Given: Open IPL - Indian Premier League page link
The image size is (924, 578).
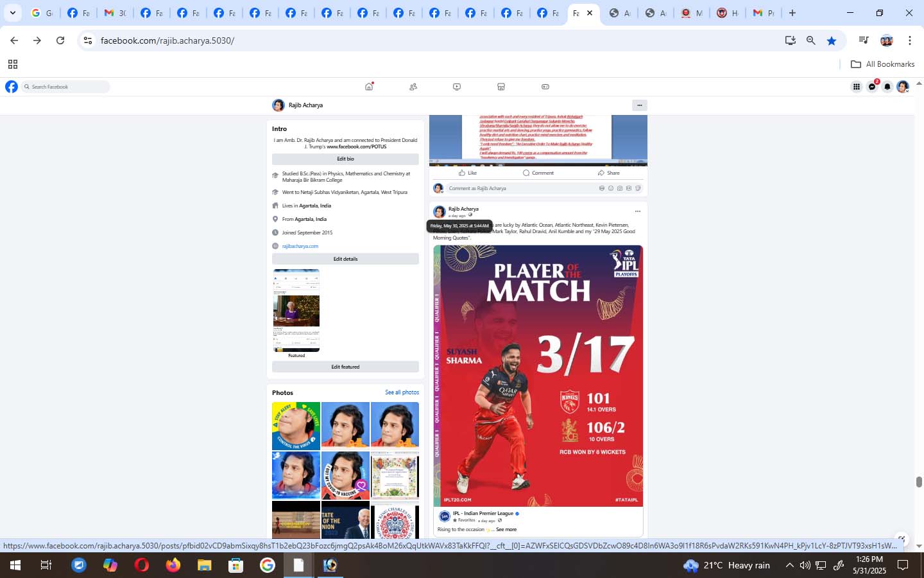Looking at the screenshot, I should pos(483,514).
